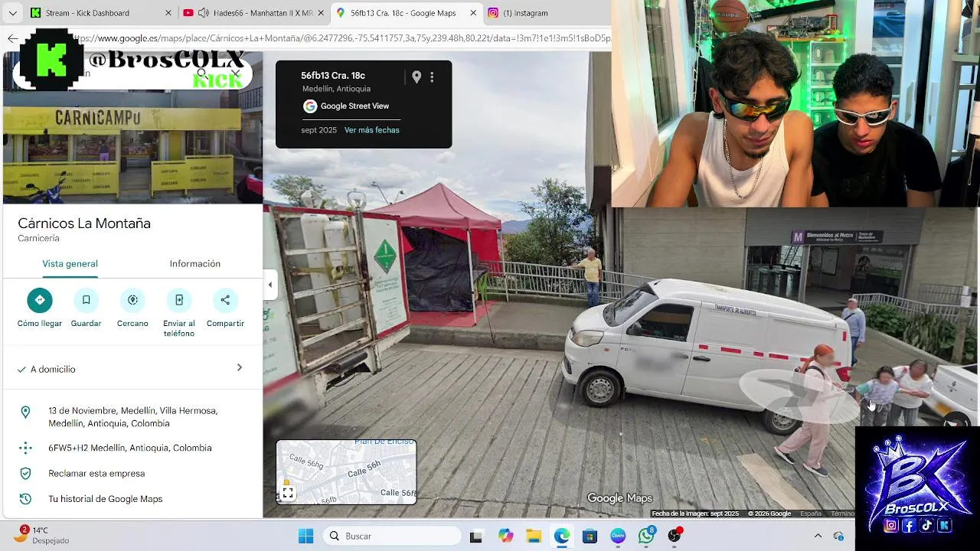
Task: Open Tu historial de Google Maps
Action: tap(105, 499)
